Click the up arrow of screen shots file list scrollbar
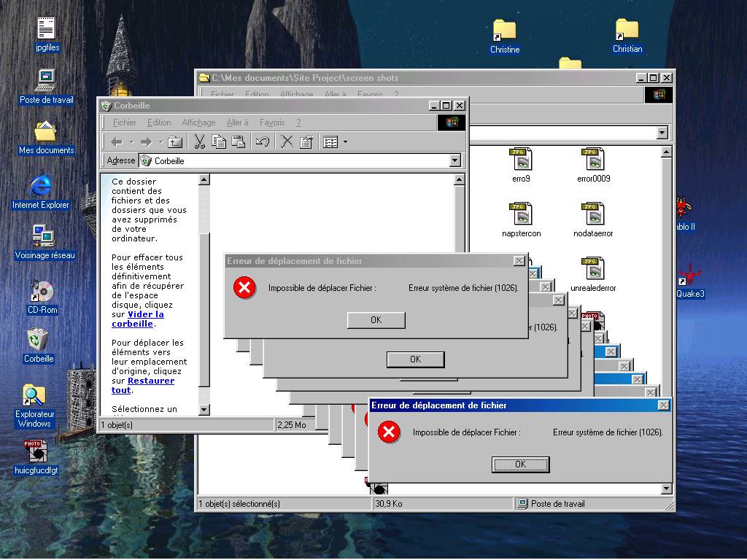This screenshot has width=747, height=560. pos(667,152)
